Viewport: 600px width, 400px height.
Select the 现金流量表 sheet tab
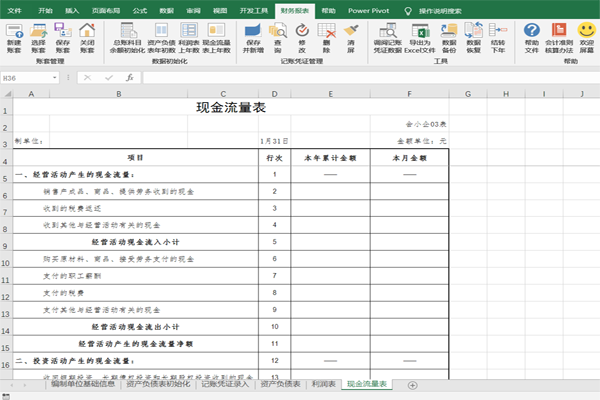367,384
